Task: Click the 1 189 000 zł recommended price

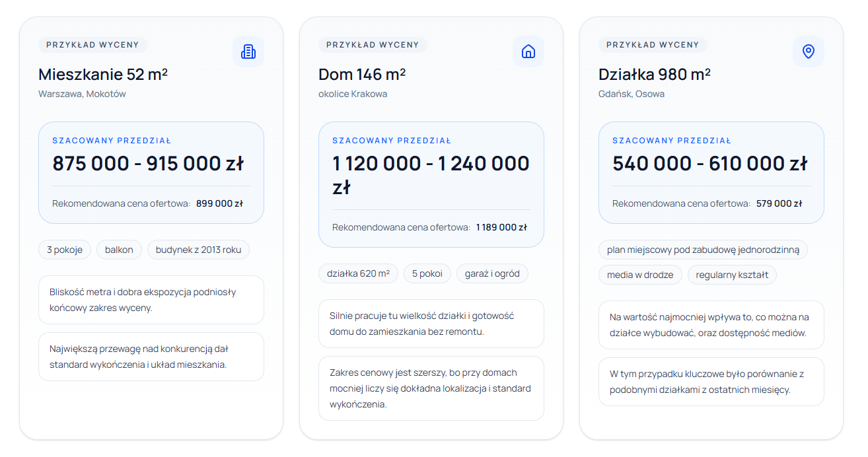Action: click(x=501, y=227)
